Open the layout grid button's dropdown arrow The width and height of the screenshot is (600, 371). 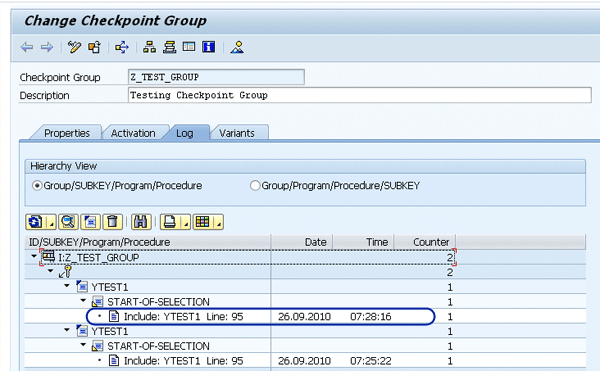coord(218,222)
